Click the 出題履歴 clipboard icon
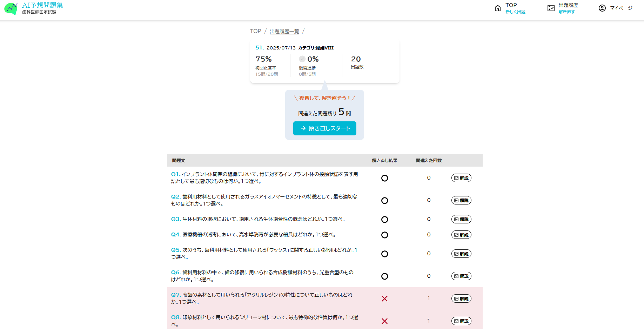The image size is (644, 329). click(x=551, y=7)
